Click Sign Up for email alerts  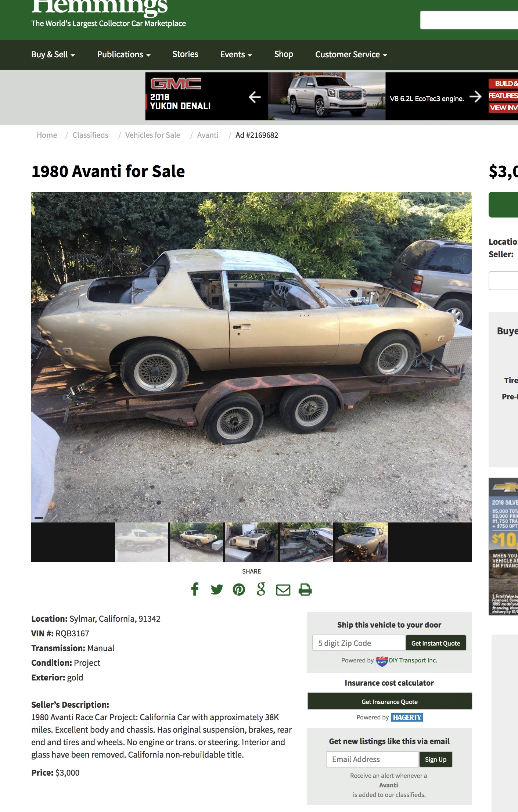tap(436, 759)
